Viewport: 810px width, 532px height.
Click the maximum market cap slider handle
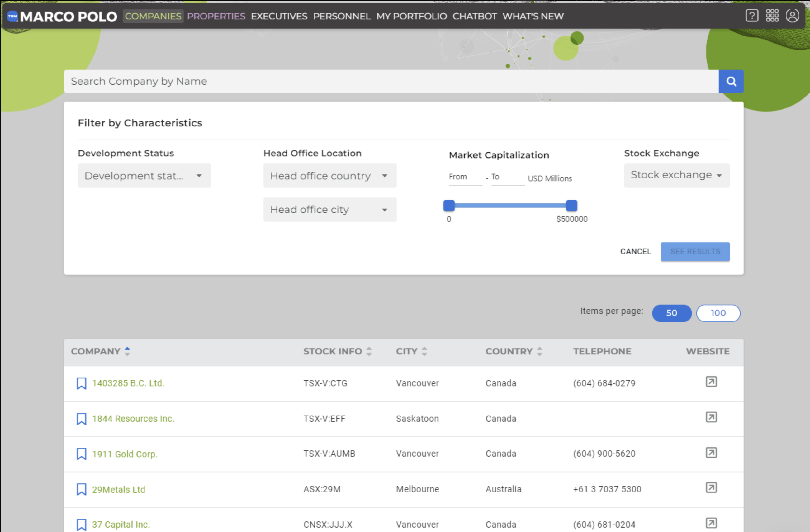tap(571, 206)
